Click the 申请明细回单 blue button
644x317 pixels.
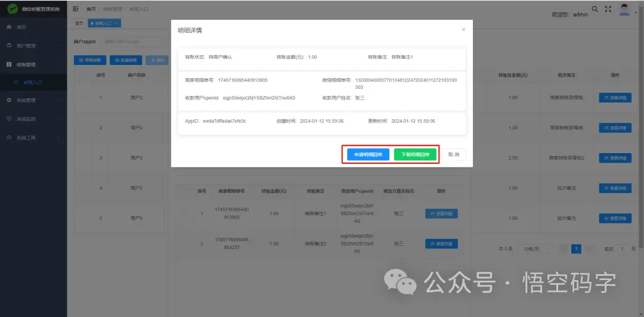368,155
